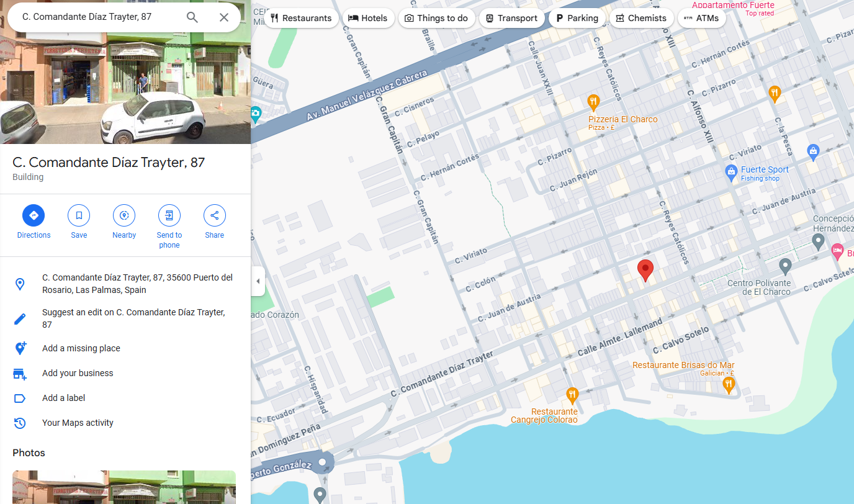
Task: Click the address location pin icon
Action: (20, 284)
